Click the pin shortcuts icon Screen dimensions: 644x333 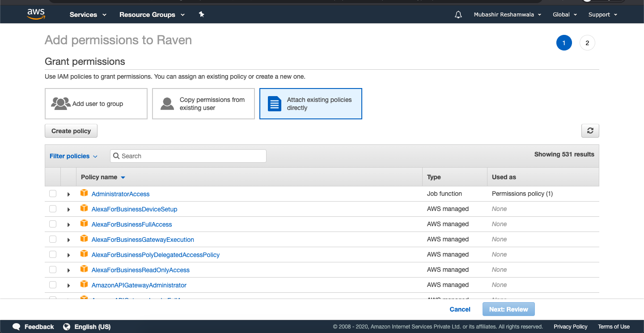(x=202, y=15)
